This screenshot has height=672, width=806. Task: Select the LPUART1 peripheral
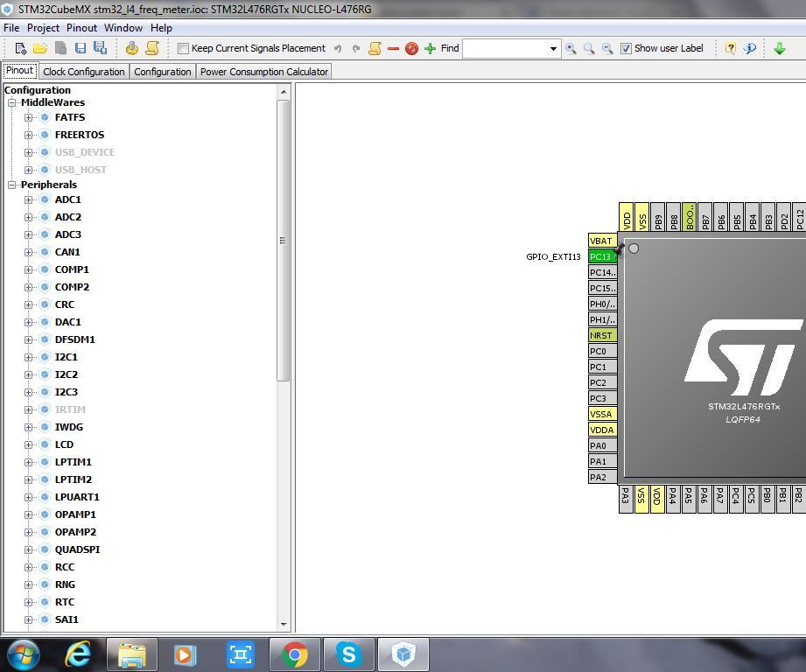click(x=75, y=497)
